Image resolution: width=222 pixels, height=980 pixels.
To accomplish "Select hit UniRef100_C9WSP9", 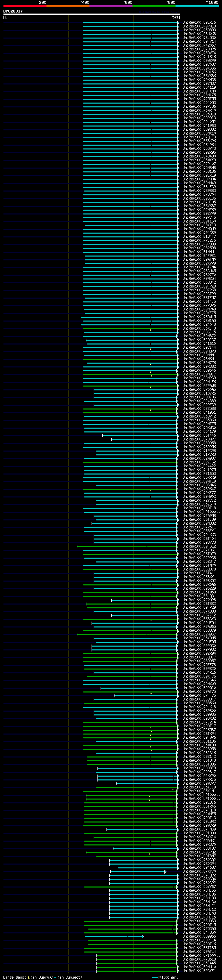I will (199, 61).
